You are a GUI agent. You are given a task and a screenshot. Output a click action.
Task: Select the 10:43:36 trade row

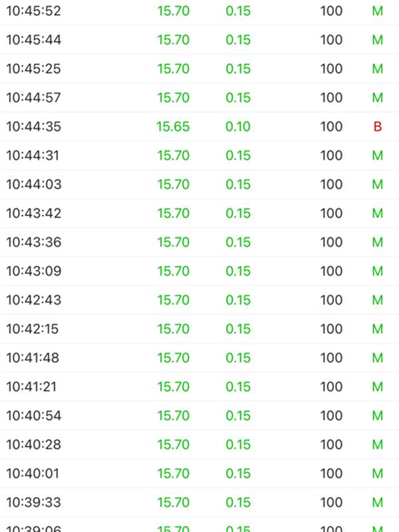point(199,242)
